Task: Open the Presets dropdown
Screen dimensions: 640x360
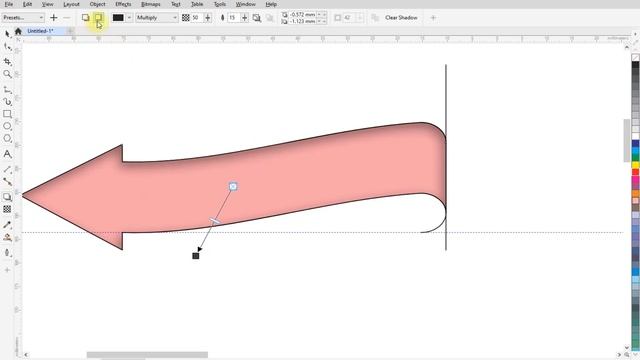Action: (23, 18)
